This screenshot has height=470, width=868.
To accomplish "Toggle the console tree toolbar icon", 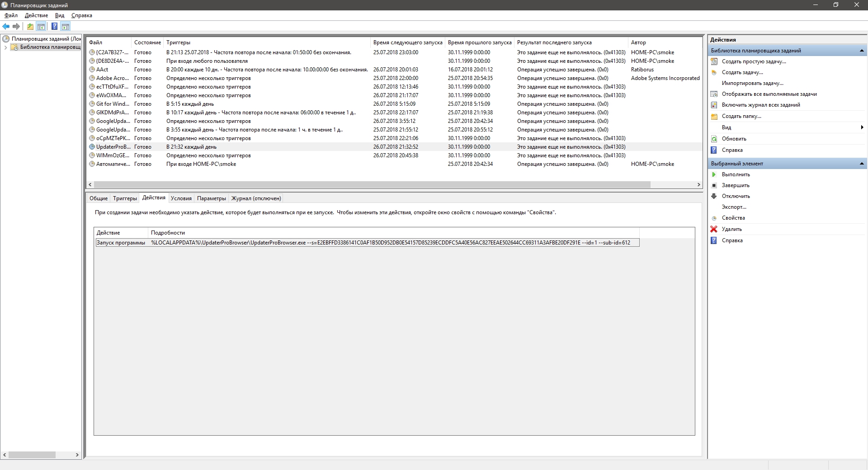I will click(41, 26).
